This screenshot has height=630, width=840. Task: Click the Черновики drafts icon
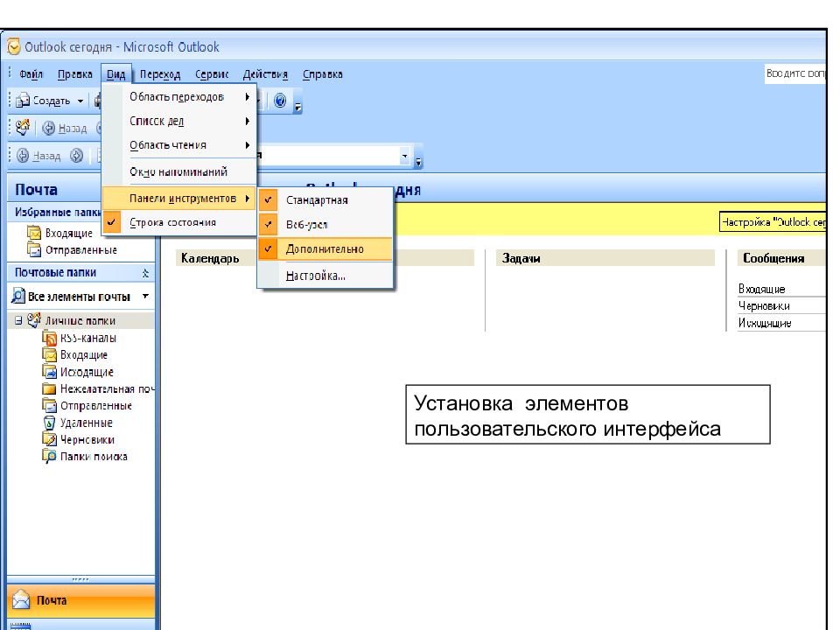click(49, 440)
